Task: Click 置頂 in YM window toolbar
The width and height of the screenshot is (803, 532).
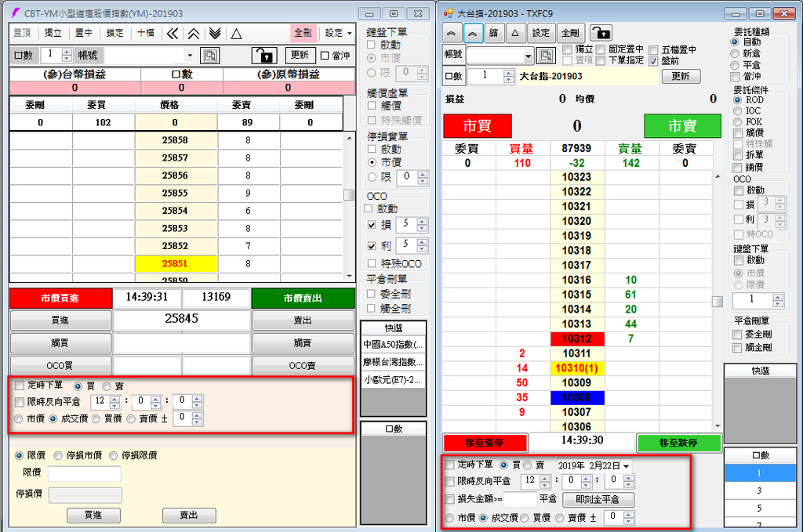Action: [x=22, y=33]
